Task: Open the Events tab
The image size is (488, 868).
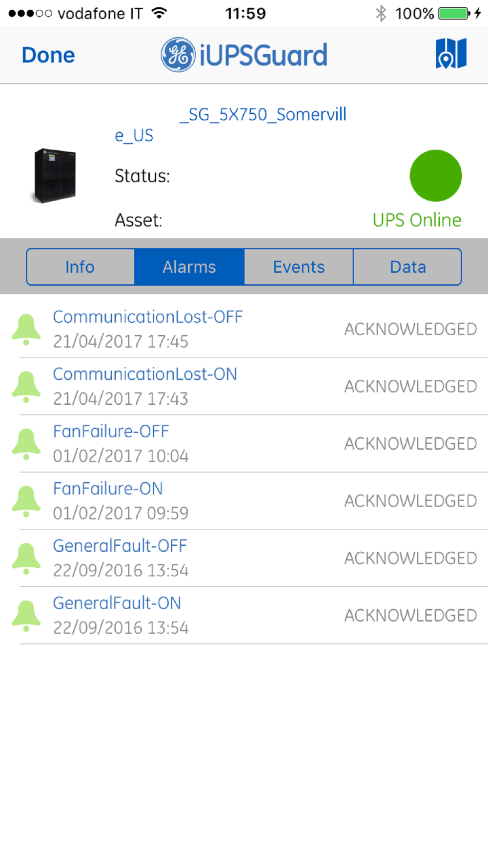Action: coord(299,267)
